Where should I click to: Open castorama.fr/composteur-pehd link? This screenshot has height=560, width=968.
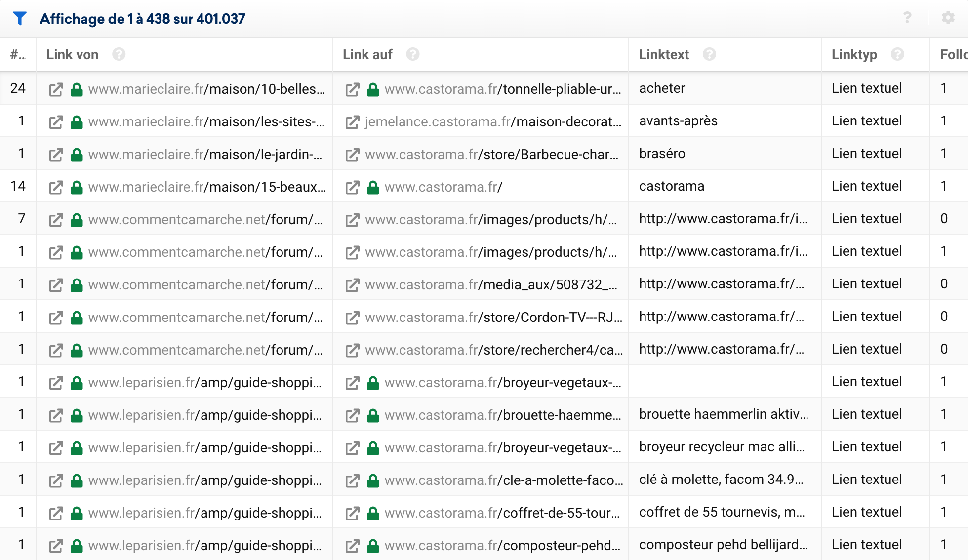coord(503,546)
